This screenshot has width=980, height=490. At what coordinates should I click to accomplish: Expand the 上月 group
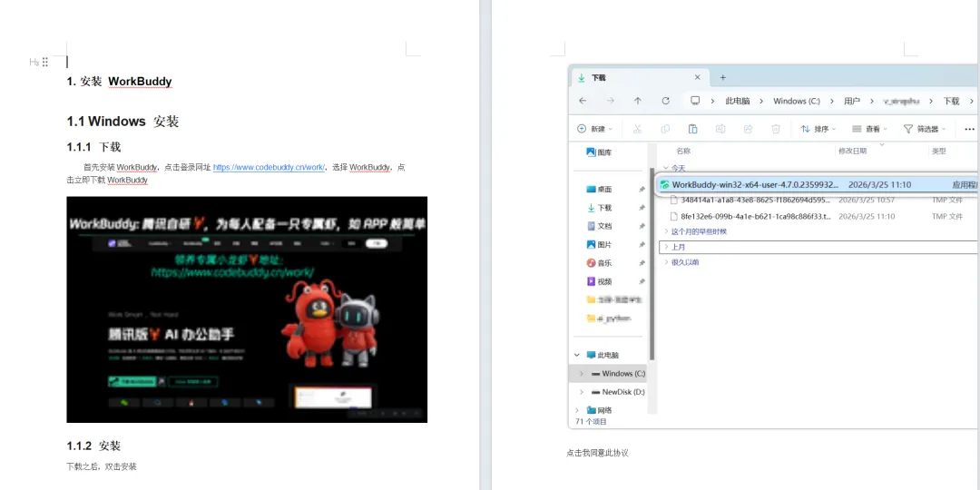(666, 247)
